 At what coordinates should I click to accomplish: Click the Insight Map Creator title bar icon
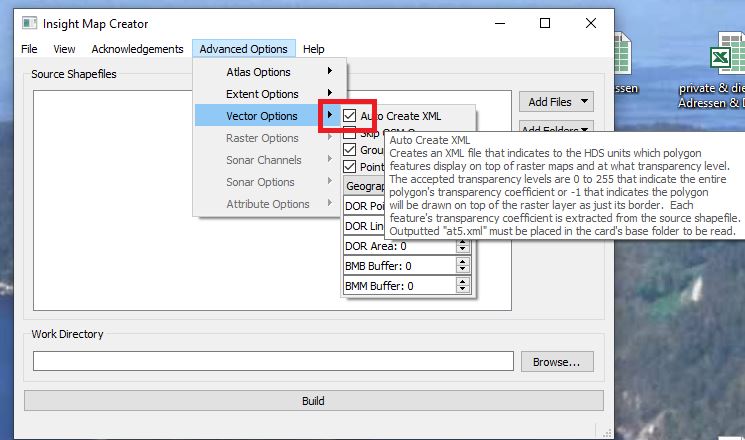point(28,21)
